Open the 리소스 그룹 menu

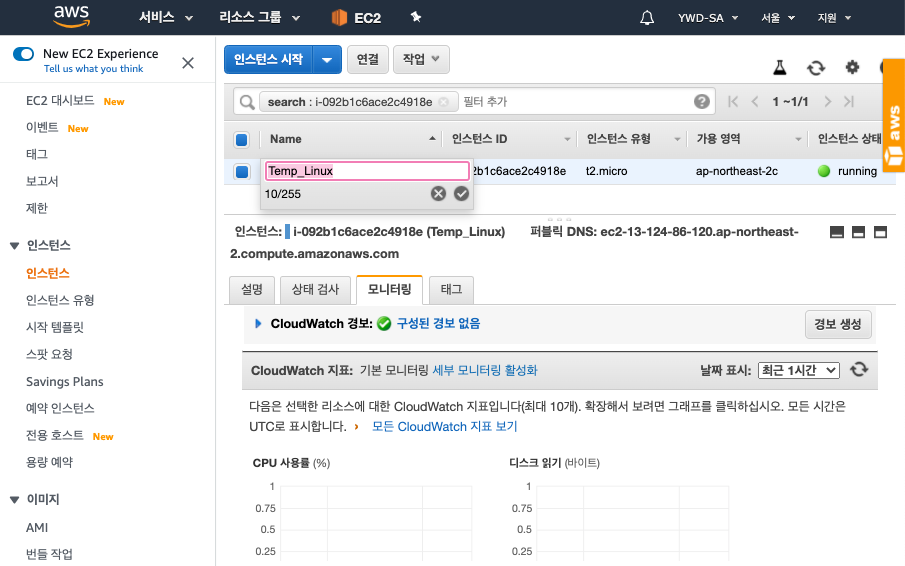260,17
